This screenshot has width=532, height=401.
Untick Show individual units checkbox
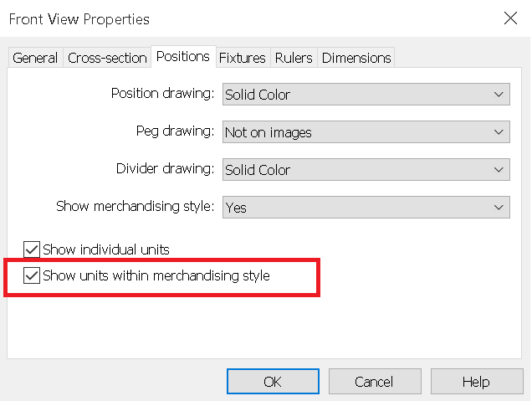coord(32,249)
